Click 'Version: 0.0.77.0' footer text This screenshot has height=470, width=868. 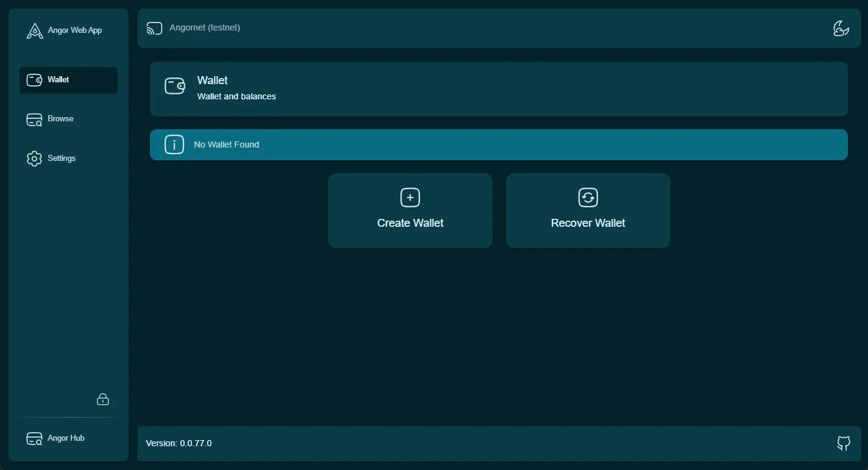(x=179, y=443)
